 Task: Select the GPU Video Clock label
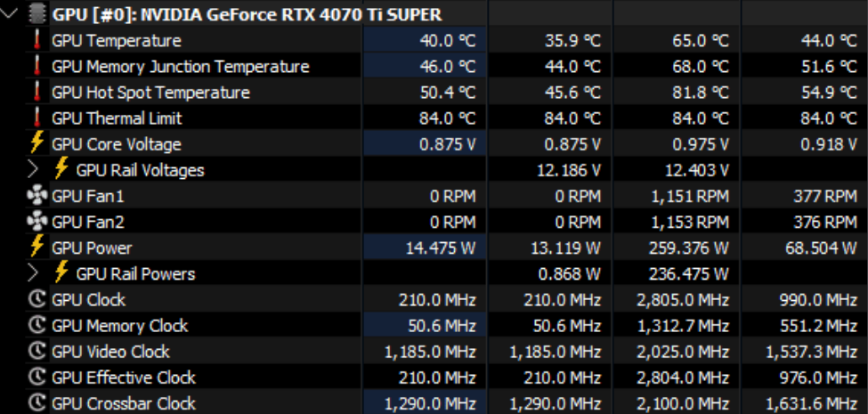pos(110,352)
